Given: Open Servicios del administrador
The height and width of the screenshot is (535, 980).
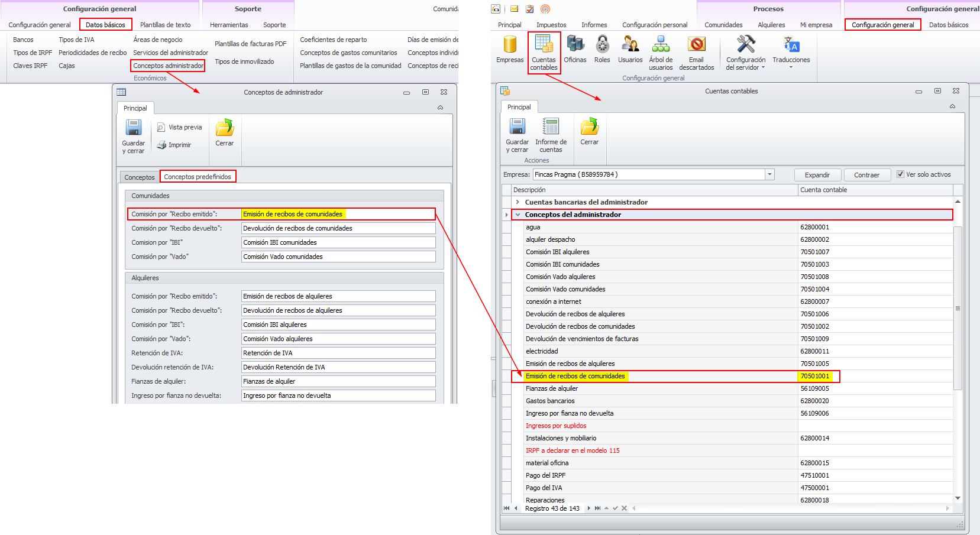Looking at the screenshot, I should click(x=171, y=53).
